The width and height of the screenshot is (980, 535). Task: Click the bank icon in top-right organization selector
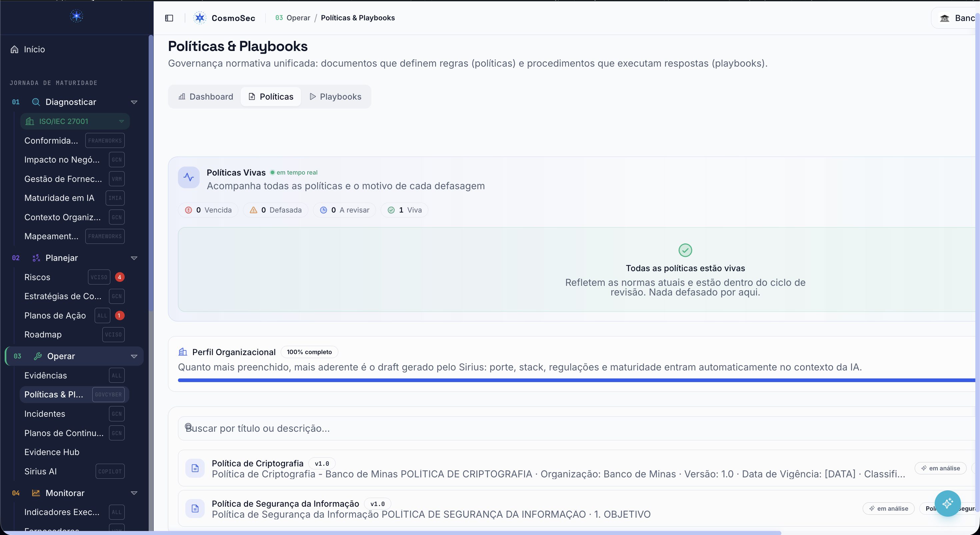945,18
